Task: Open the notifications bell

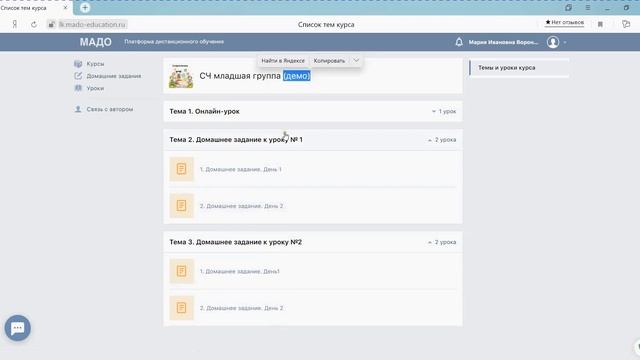Action: coord(459,42)
